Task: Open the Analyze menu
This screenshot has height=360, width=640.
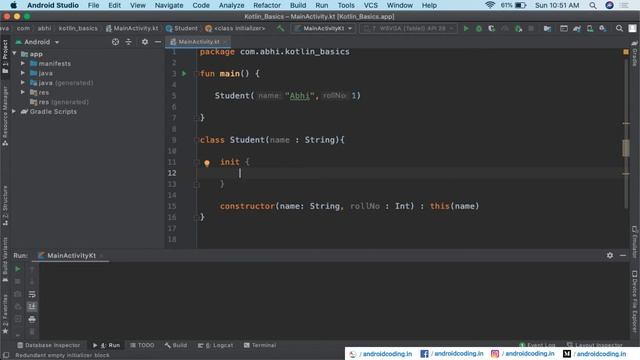Action: click(231, 5)
